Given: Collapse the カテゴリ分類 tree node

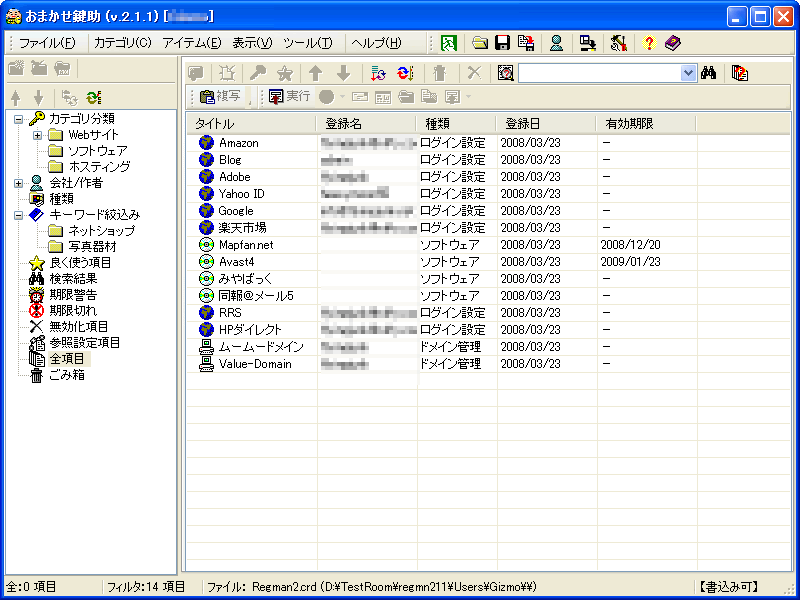Looking at the screenshot, I should [x=19, y=119].
